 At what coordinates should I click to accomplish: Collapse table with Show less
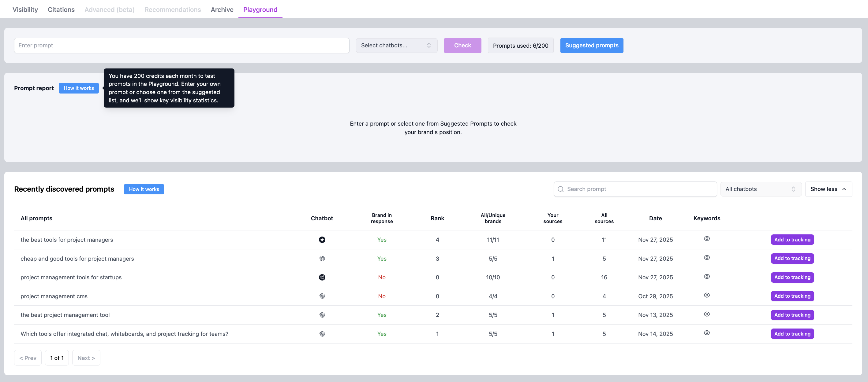pos(828,189)
